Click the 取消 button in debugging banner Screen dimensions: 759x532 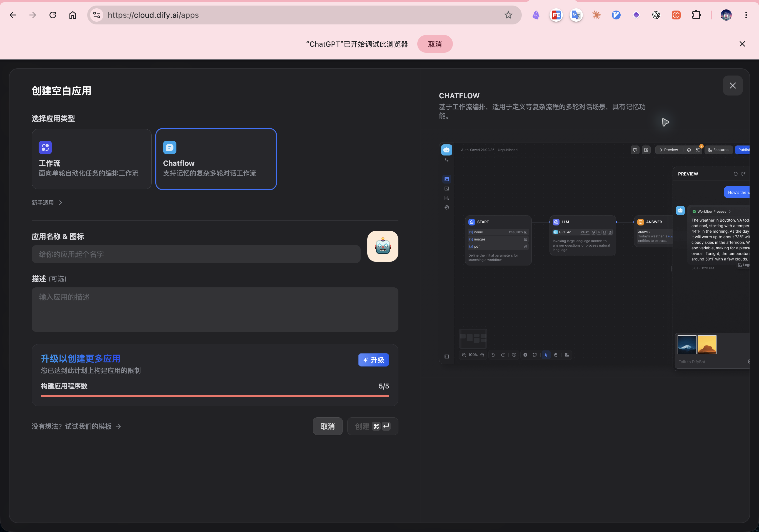click(x=435, y=44)
